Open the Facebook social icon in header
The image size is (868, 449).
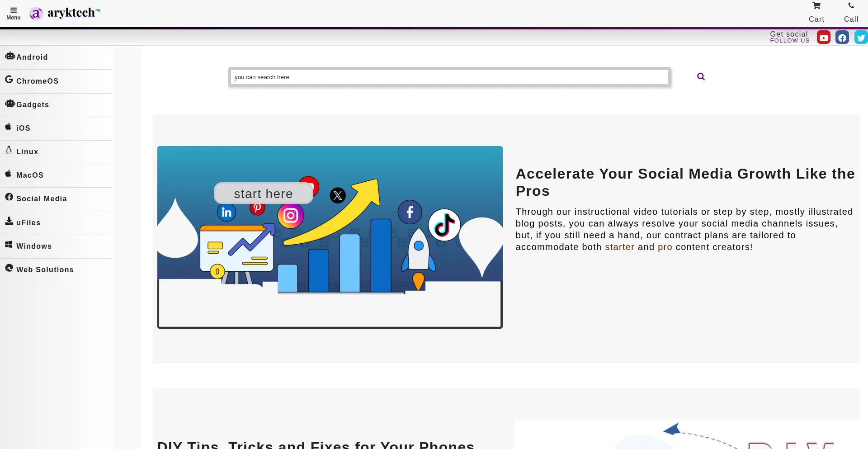(842, 38)
